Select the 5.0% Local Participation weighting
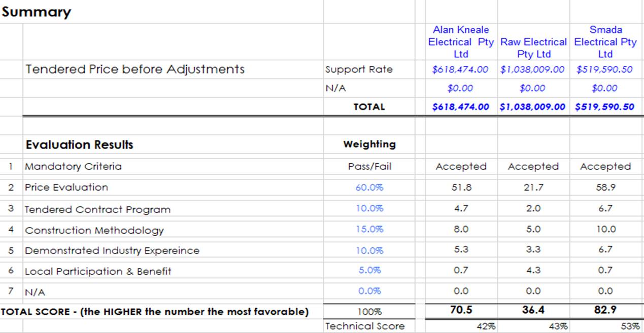The image size is (644, 333). 369,270
